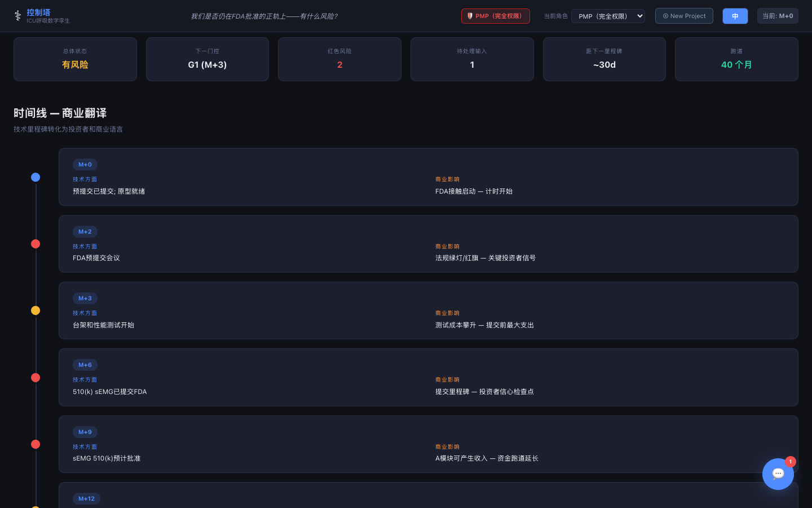Click the text 预提交已提交; 原型就绪
This screenshot has height=508, width=812.
click(109, 191)
